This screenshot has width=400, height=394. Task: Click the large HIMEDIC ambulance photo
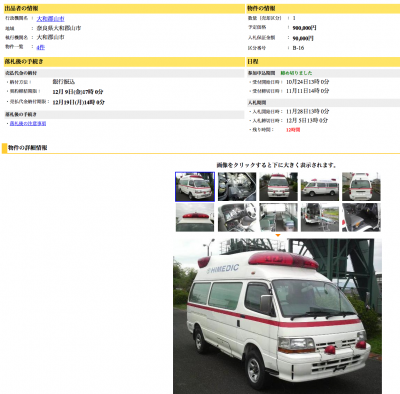pos(277,316)
